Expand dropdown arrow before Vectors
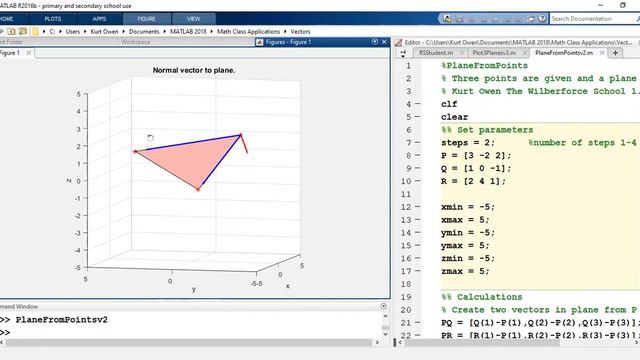This screenshot has height=360, width=640. [285, 31]
